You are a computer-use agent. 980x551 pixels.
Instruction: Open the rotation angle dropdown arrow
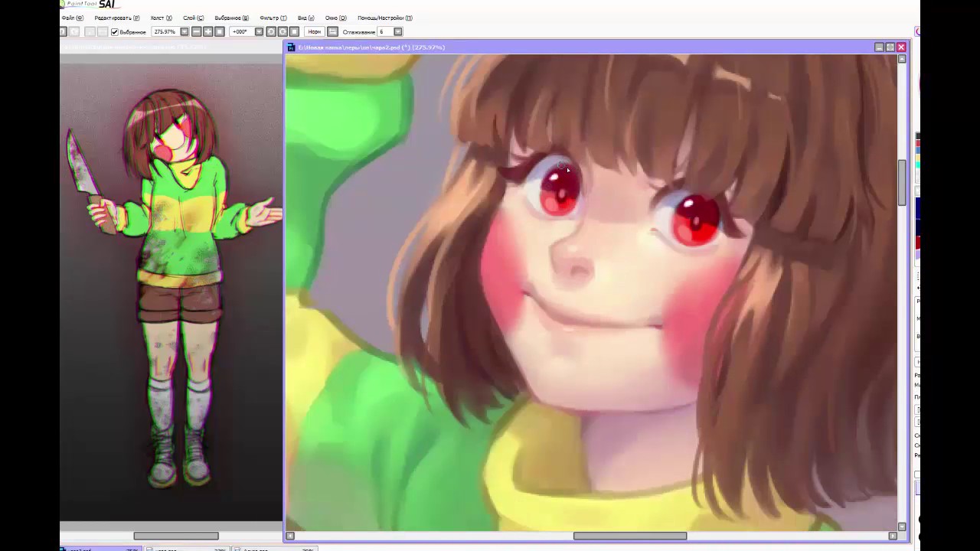click(260, 31)
